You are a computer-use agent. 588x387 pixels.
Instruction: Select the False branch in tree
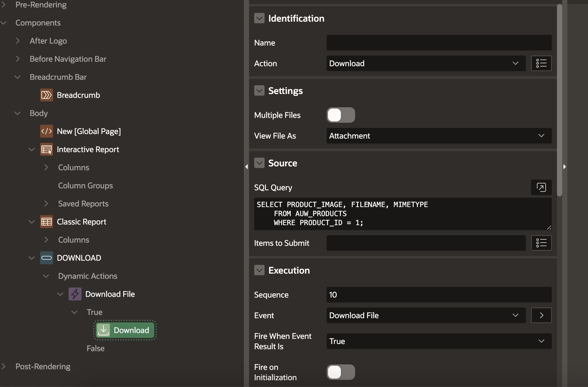[x=95, y=348]
